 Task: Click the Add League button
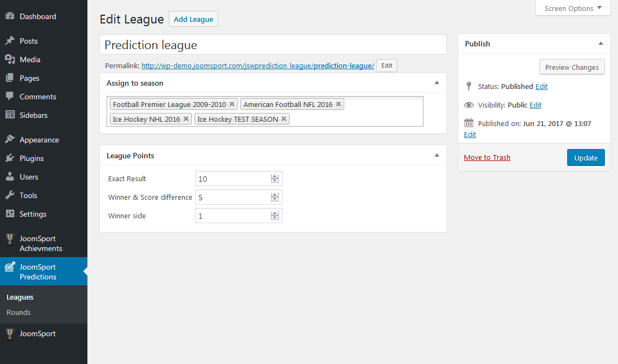(193, 19)
